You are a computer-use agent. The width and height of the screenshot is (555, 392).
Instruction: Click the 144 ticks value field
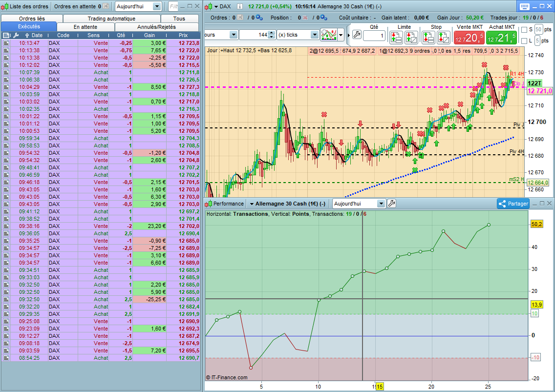(x=254, y=35)
